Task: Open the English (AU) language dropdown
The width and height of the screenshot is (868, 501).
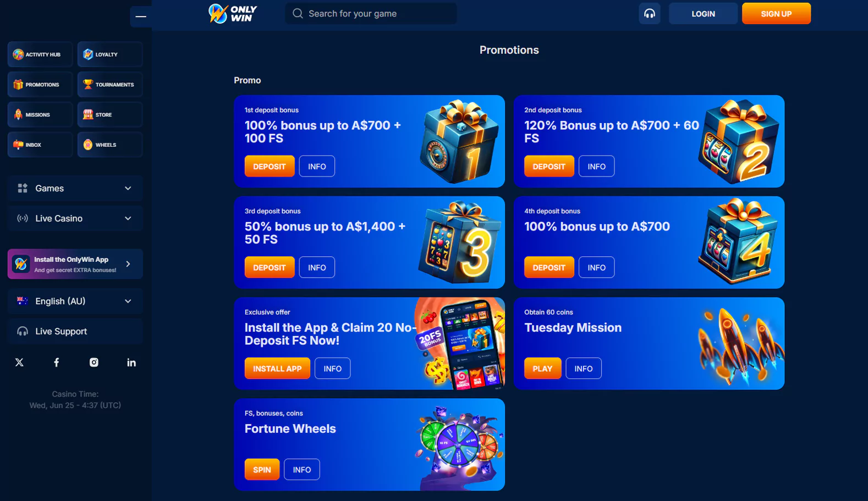Action: coord(75,301)
